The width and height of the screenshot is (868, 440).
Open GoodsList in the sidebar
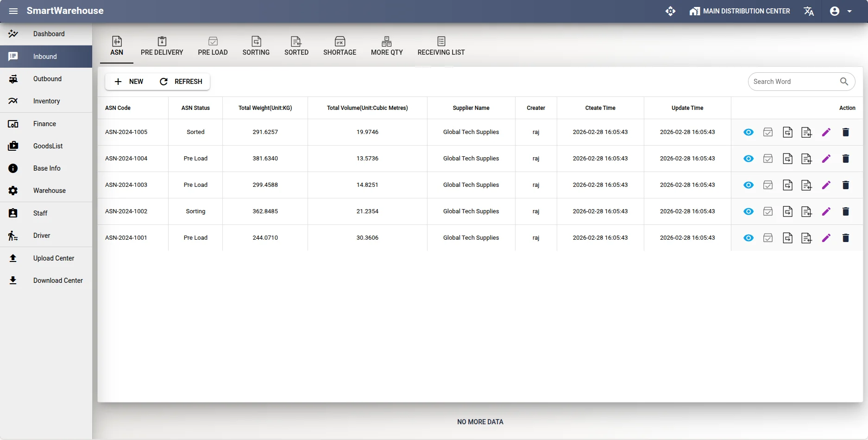(46, 146)
